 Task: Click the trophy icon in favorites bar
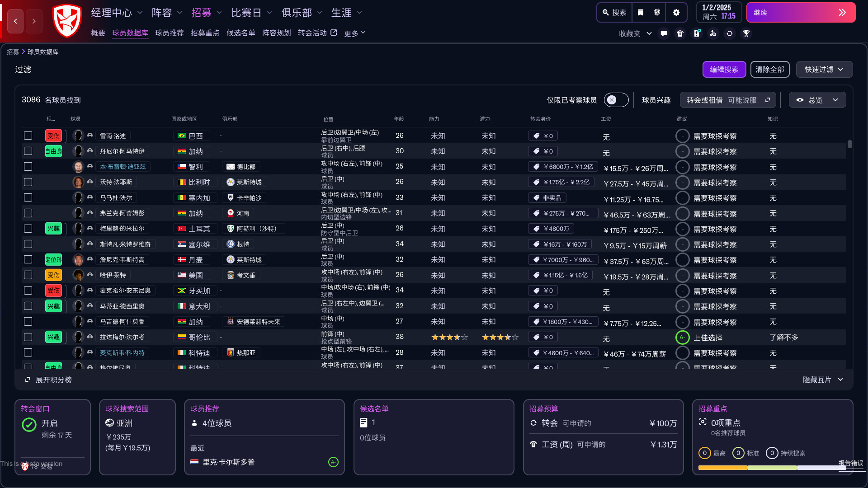746,33
